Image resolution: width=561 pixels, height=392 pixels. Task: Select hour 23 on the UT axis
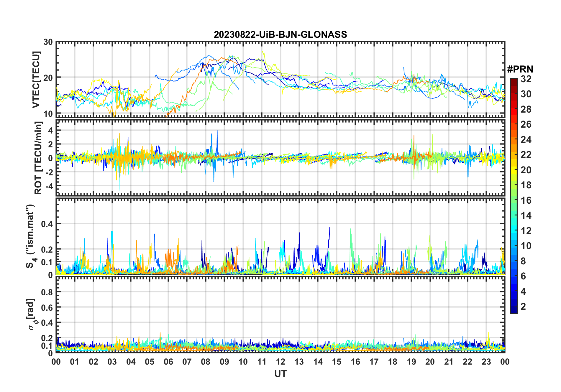click(x=486, y=362)
